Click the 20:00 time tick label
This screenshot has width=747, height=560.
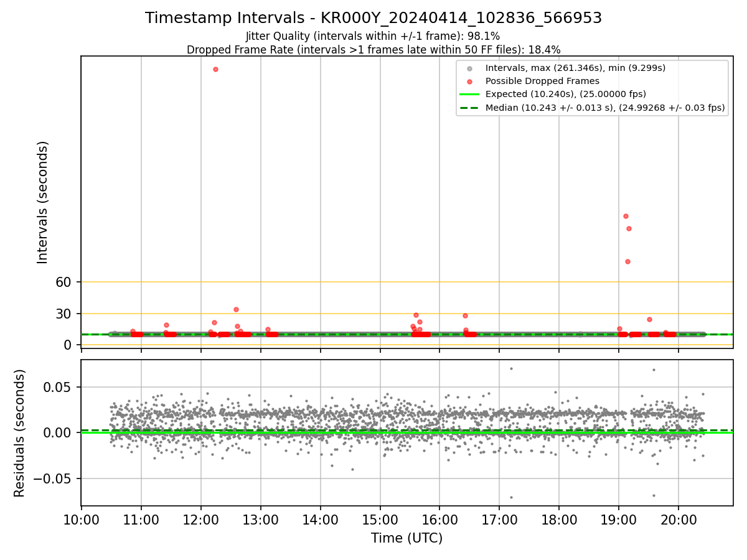coord(679,520)
